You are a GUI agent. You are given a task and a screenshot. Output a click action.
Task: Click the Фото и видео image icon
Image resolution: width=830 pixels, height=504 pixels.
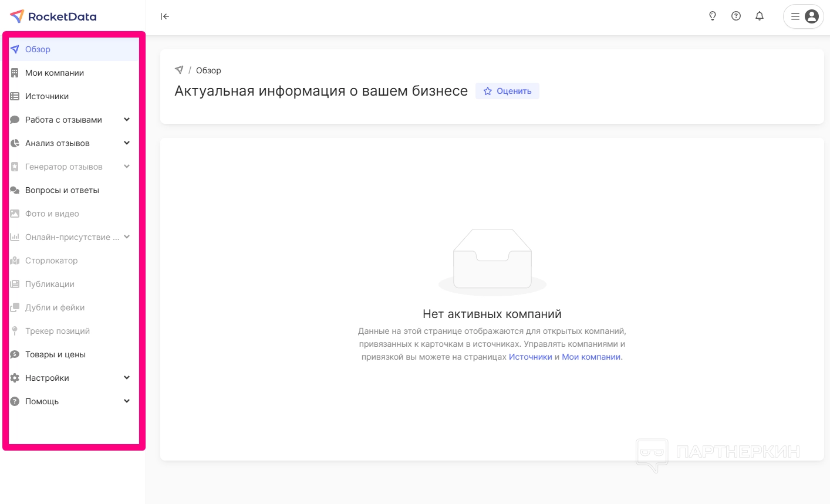click(x=15, y=214)
